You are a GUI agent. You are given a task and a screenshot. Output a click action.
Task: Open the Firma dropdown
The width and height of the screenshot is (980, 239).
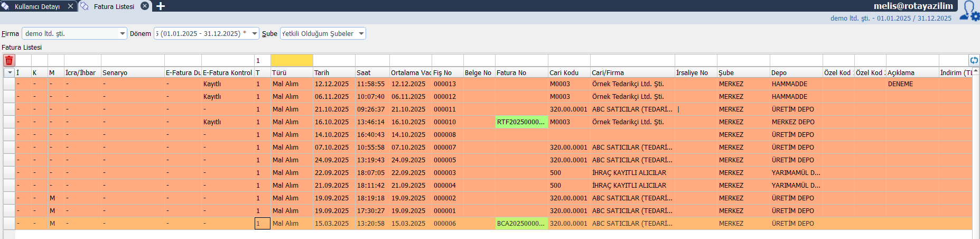point(122,34)
